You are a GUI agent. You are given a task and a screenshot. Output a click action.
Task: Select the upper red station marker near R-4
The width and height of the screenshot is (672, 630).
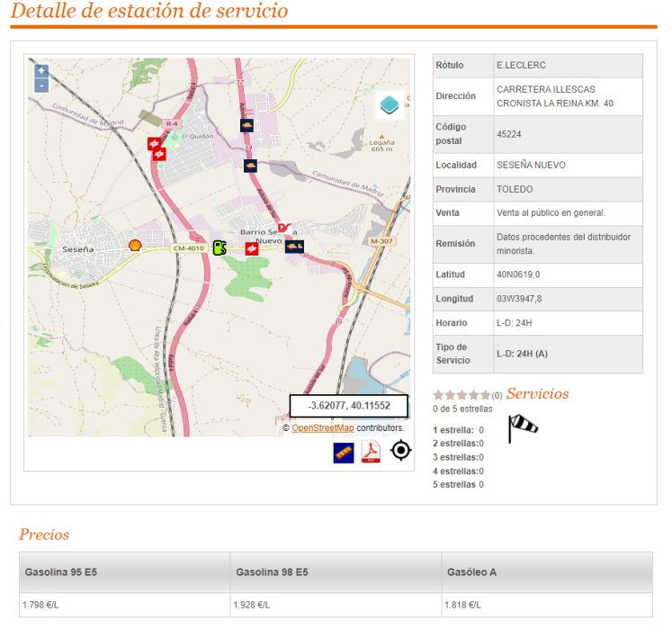(x=154, y=143)
